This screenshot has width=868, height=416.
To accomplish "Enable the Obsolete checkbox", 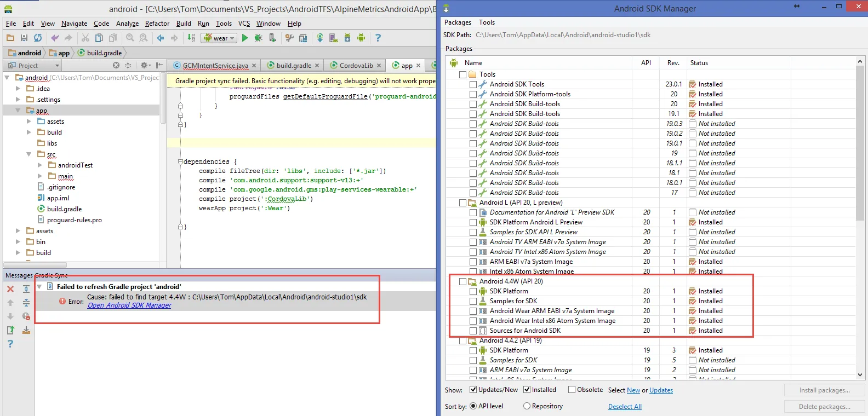I will (572, 390).
